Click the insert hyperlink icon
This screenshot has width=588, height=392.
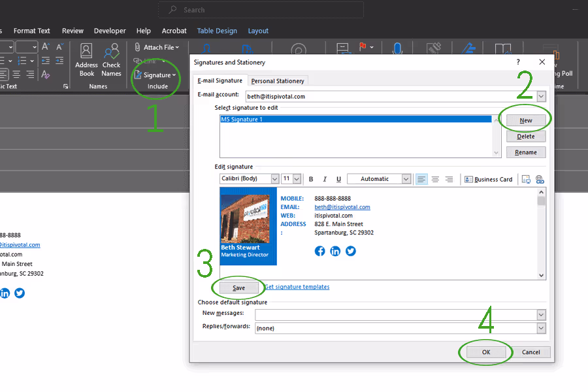coord(540,179)
